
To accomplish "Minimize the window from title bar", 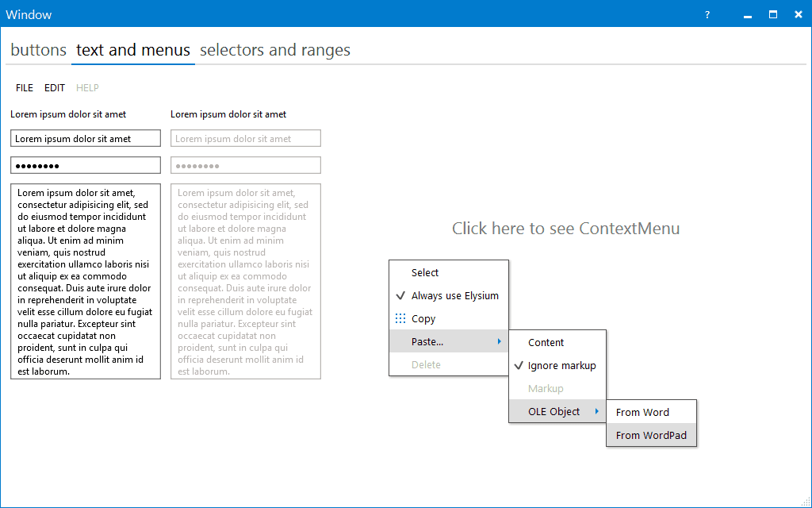I will pyautogui.click(x=746, y=14).
